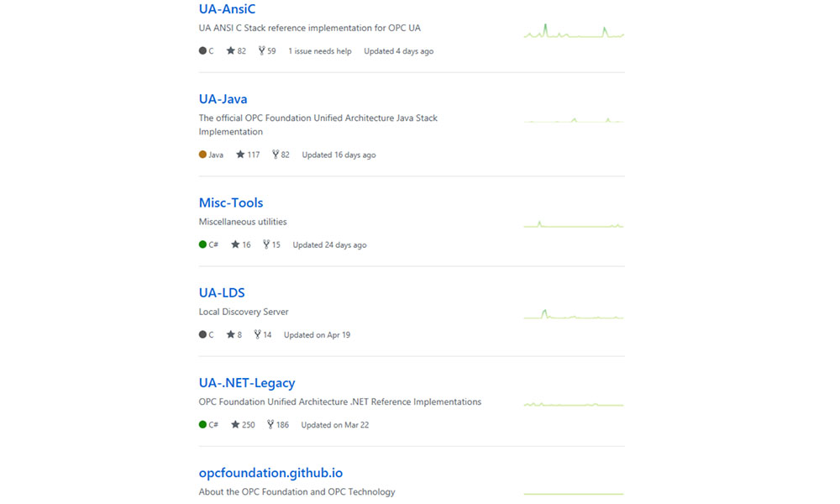Click the UA ANSI C Stack description text
The width and height of the screenshot is (840, 504).
(x=310, y=28)
